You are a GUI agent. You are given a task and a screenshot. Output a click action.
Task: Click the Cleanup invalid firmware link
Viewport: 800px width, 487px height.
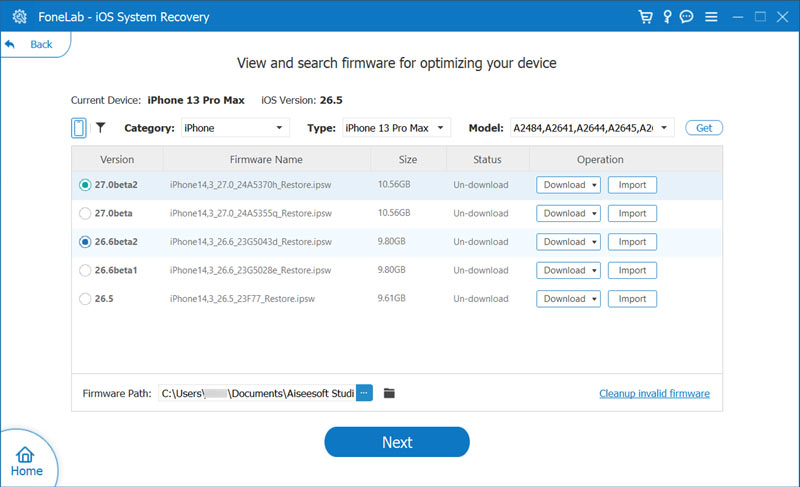tap(654, 393)
